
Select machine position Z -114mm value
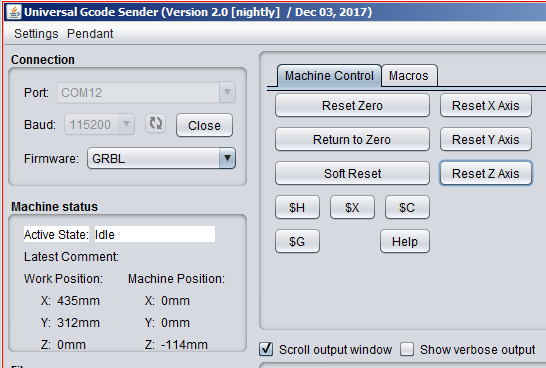point(184,345)
